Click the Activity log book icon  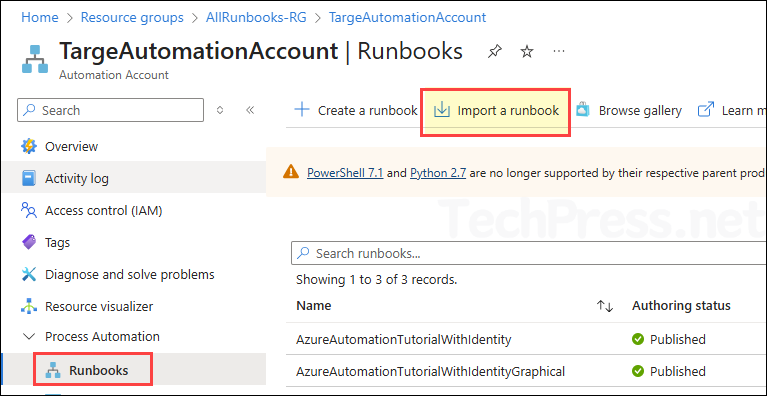(x=29, y=178)
